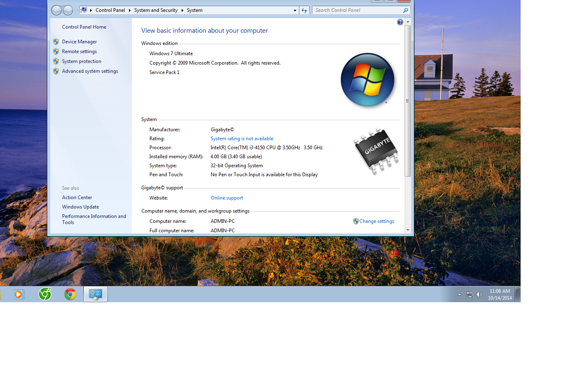
Task: Select System breadcrumb
Action: pyautogui.click(x=195, y=10)
